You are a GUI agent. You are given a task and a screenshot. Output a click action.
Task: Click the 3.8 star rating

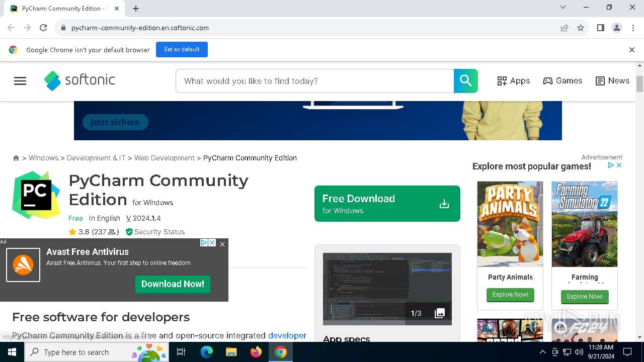pyautogui.click(x=94, y=232)
